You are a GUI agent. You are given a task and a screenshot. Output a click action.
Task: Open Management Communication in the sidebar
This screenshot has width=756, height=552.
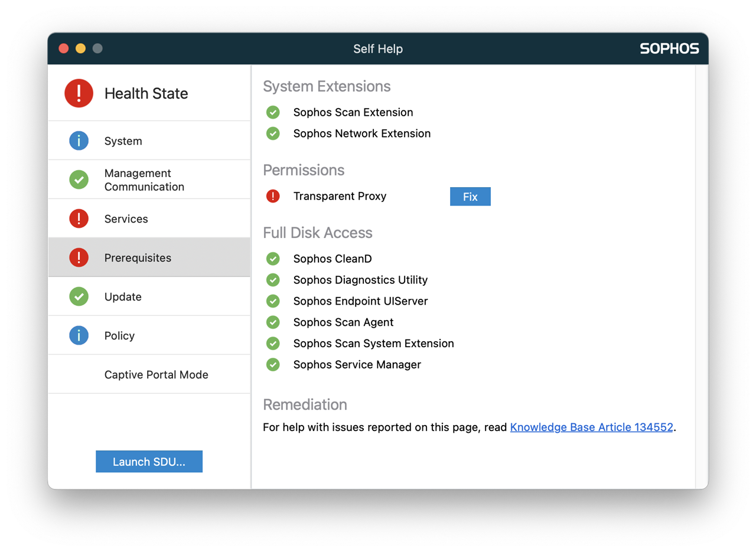pos(149,179)
